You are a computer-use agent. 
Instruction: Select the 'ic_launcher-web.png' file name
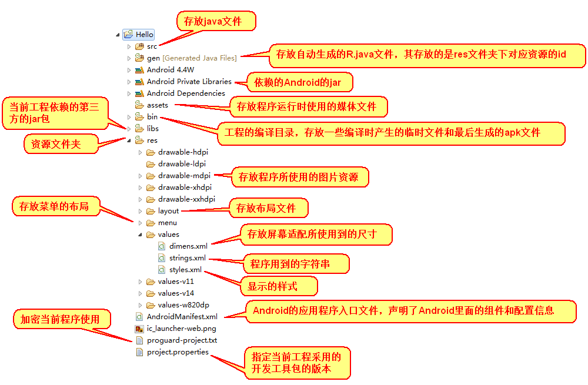[182, 329]
